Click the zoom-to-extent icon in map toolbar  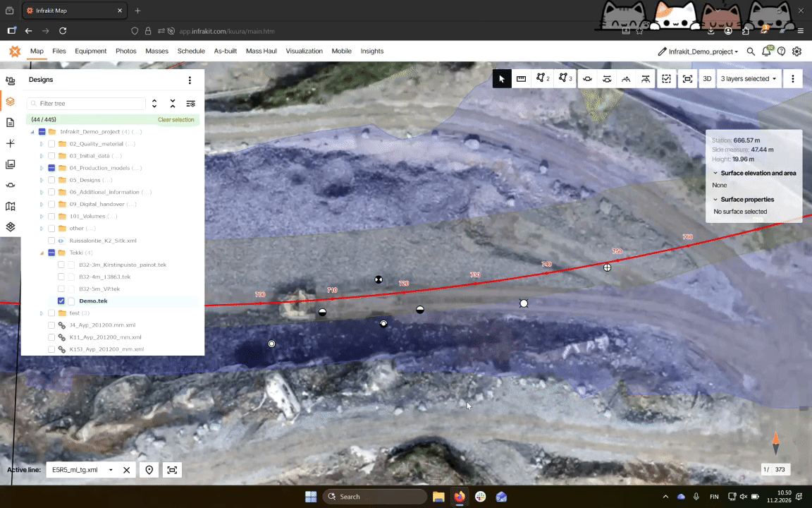687,79
